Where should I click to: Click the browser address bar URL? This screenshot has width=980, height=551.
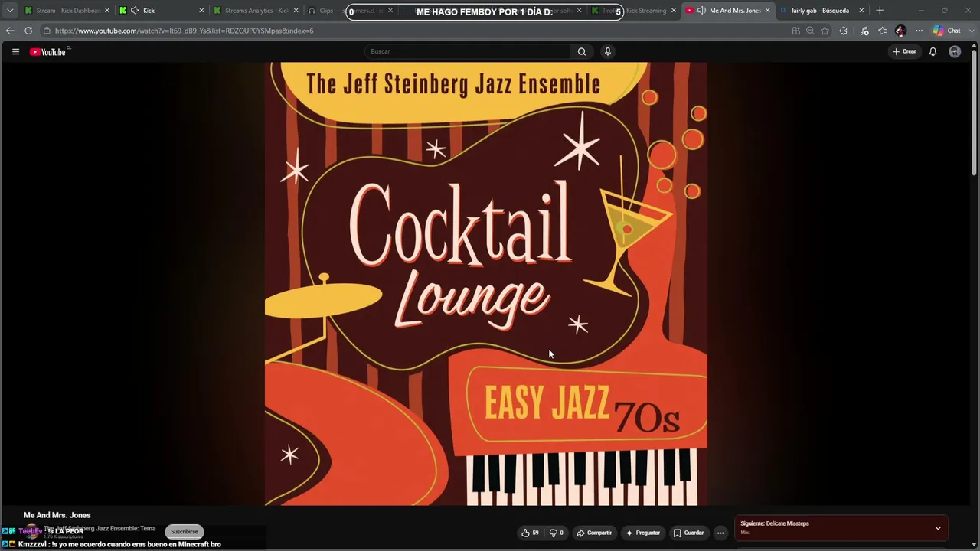point(184,31)
